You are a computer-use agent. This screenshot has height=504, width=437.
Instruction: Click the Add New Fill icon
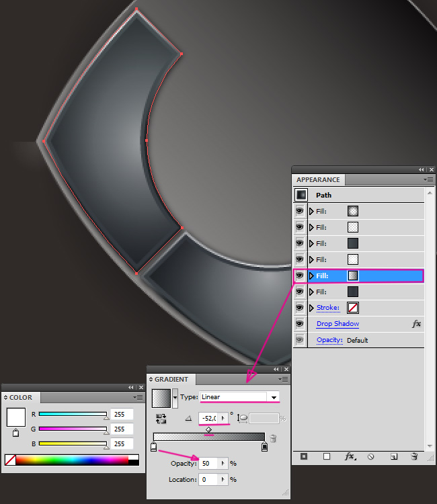pos(327,456)
